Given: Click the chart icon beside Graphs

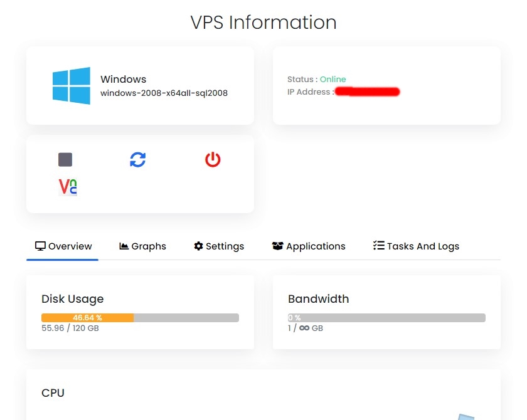Looking at the screenshot, I should coord(124,246).
